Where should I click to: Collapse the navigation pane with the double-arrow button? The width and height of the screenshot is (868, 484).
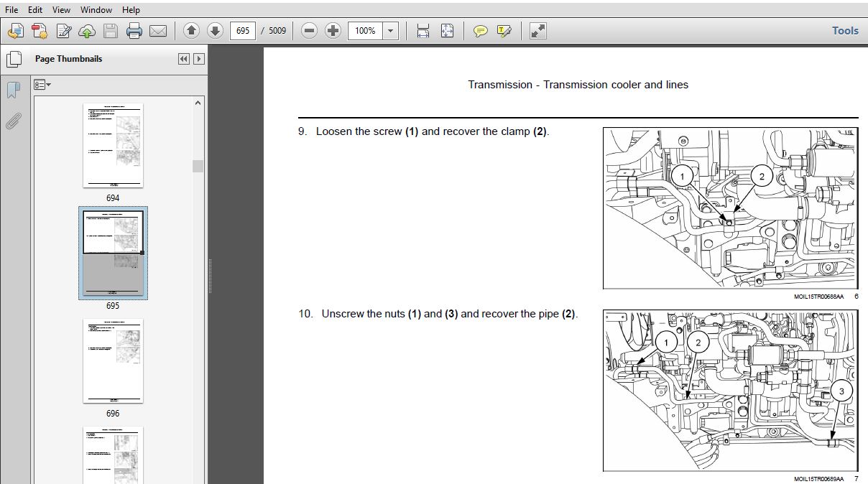click(184, 59)
